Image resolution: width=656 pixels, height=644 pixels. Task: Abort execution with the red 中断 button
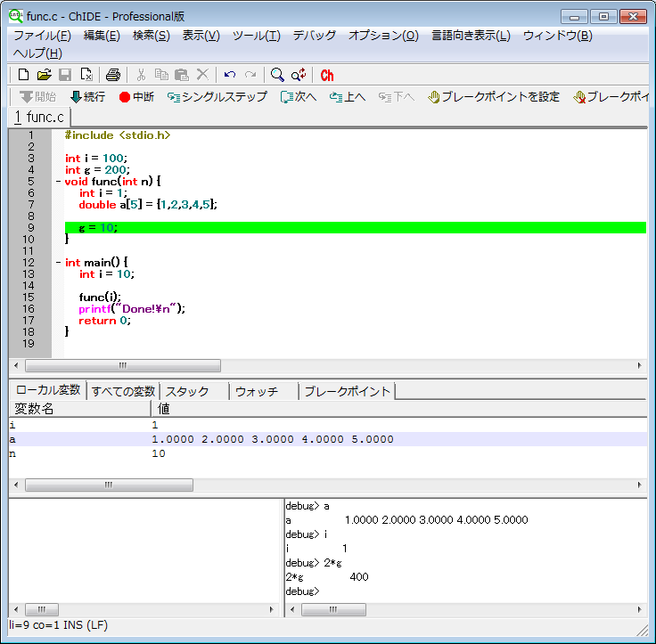[136, 97]
